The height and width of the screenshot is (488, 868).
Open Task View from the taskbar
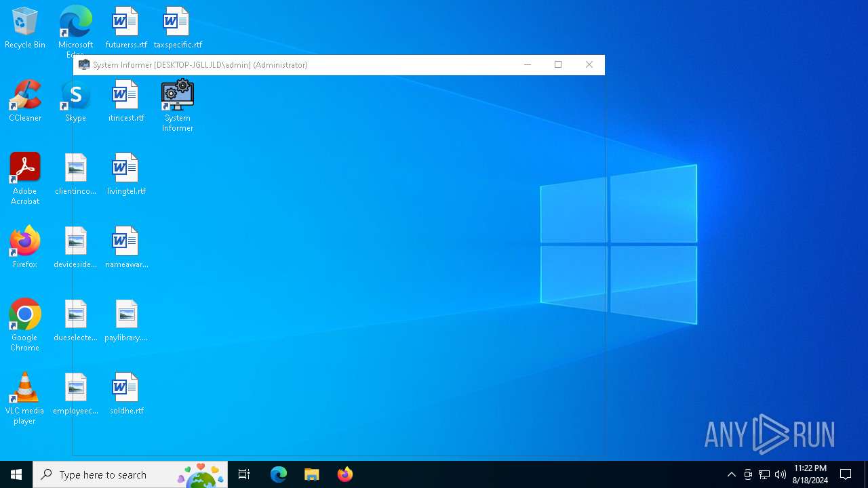(x=244, y=474)
